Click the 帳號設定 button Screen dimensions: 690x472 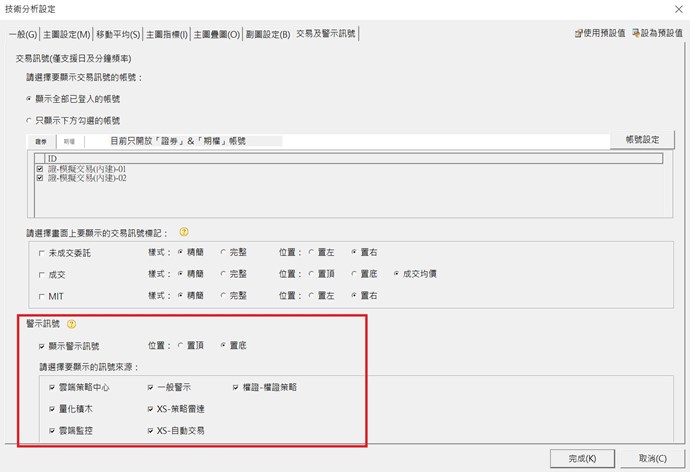pos(642,140)
